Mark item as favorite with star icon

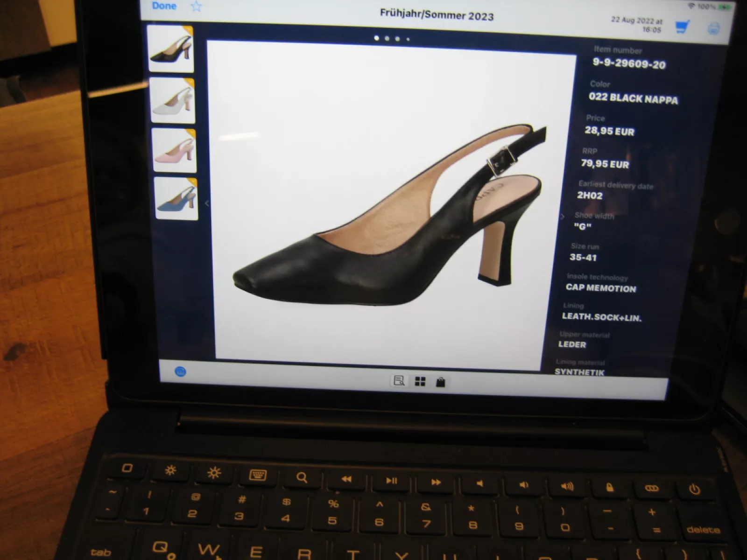point(196,7)
